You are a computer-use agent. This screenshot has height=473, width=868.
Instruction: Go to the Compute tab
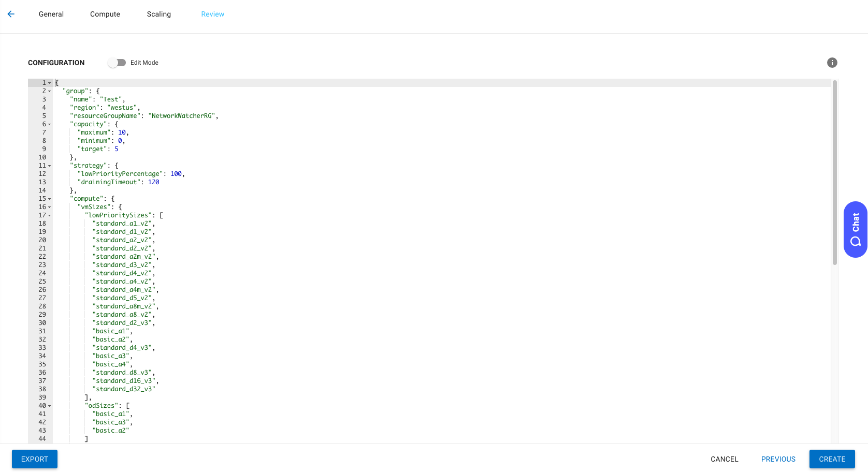coord(105,14)
